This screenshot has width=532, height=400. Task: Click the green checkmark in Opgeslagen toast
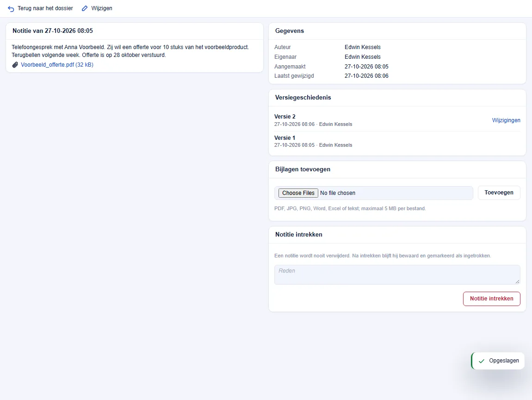point(482,361)
